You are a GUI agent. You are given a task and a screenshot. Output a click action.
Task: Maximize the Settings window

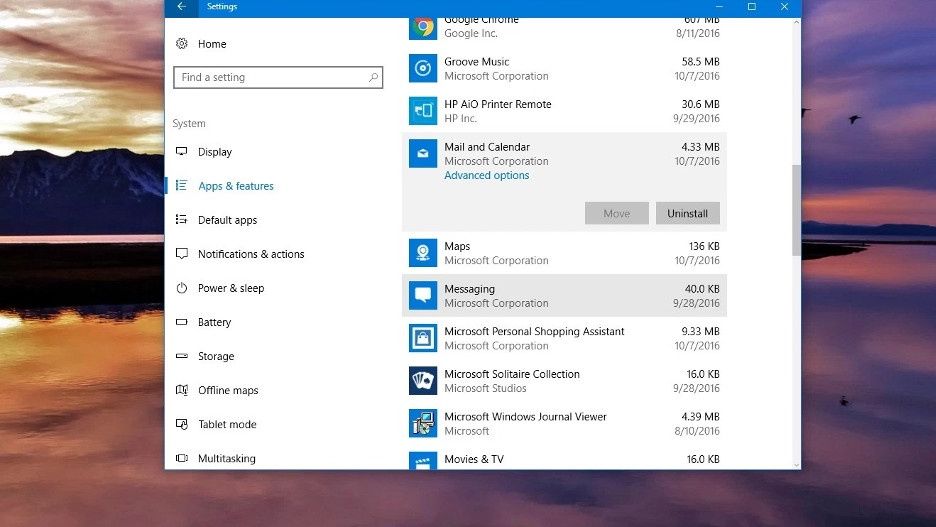click(752, 7)
